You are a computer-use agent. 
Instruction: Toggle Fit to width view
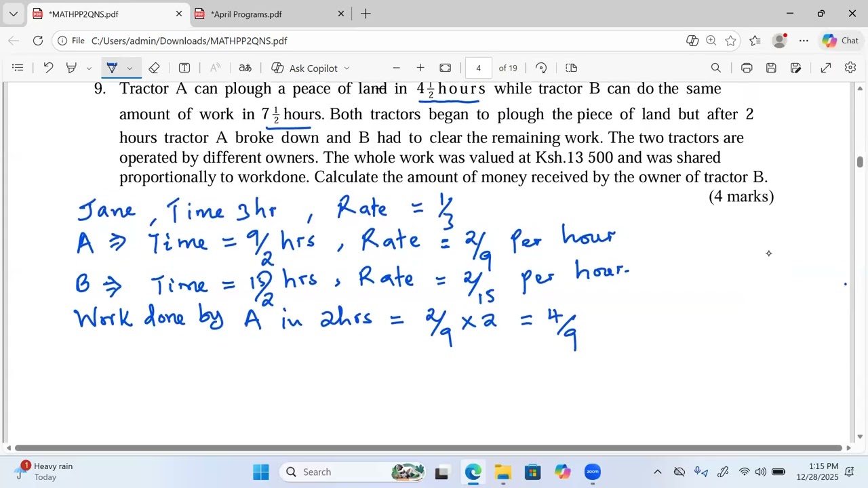446,68
